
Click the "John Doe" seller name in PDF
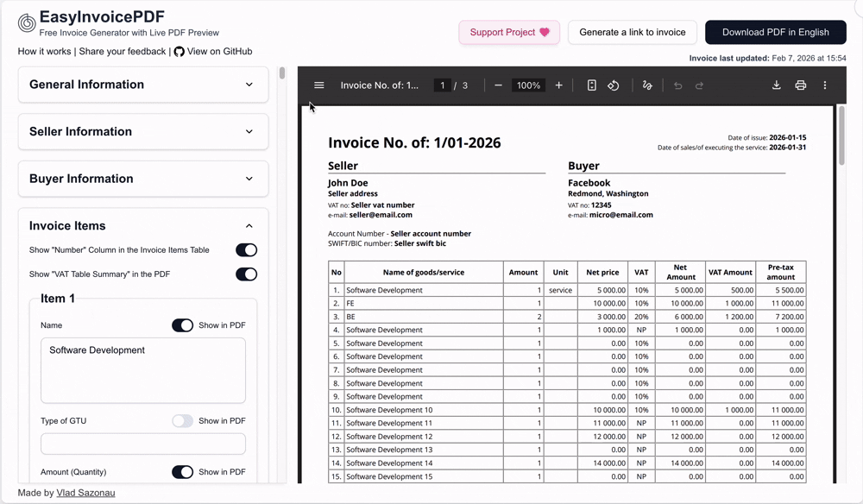point(348,183)
